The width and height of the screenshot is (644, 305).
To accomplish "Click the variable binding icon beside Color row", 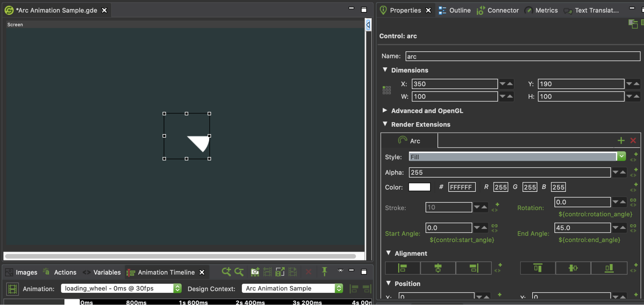I will point(634,187).
